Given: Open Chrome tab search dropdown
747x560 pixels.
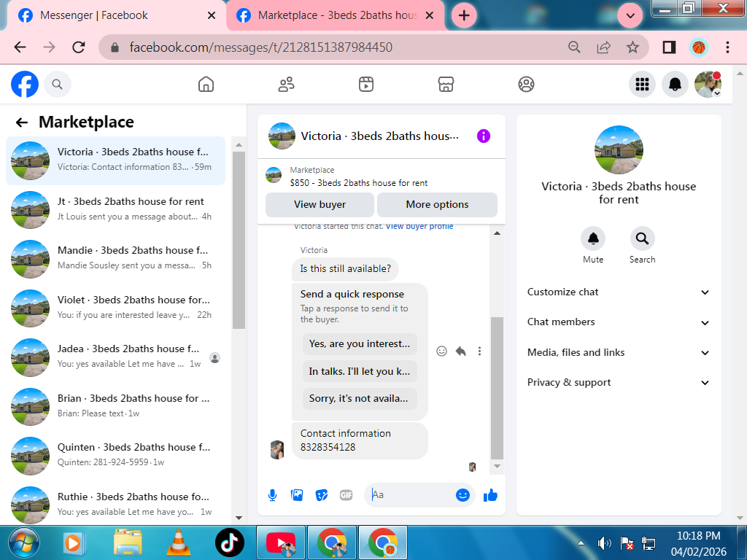Looking at the screenshot, I should coord(630,16).
